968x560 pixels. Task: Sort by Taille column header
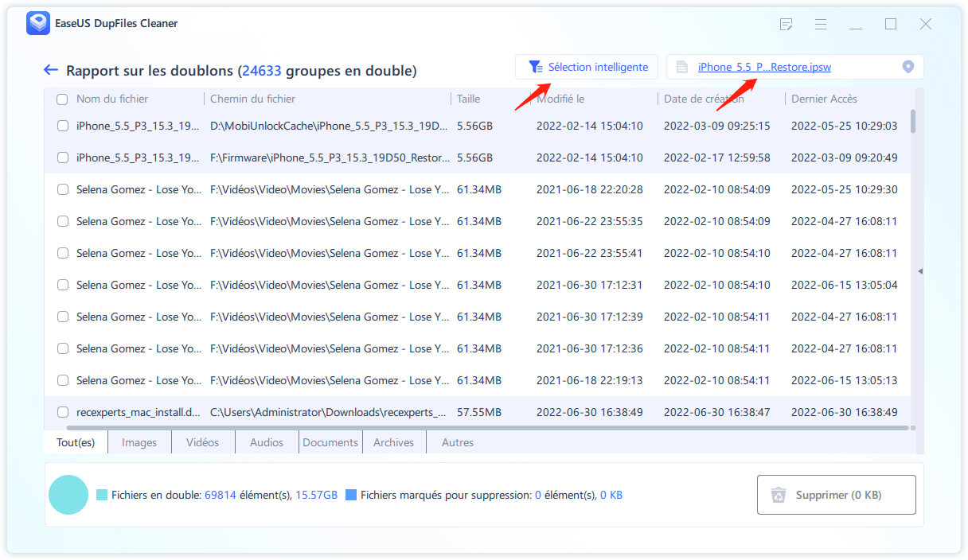[x=468, y=99]
